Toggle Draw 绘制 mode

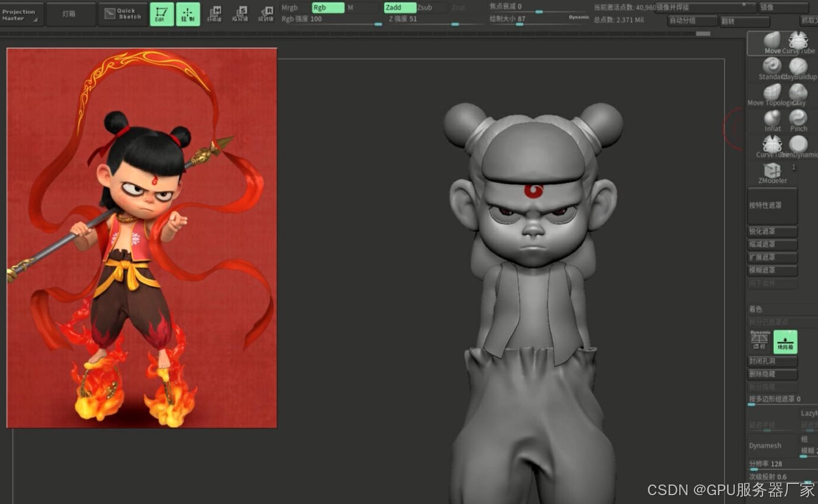(188, 14)
